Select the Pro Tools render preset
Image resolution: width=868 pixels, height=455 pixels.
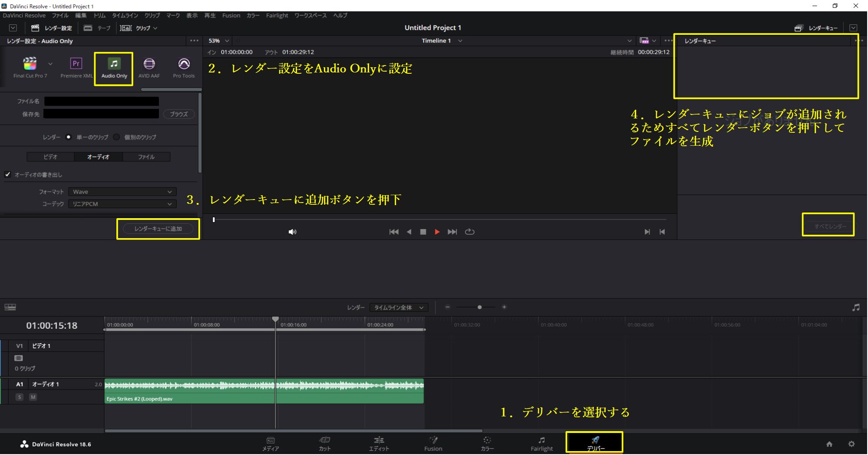tap(183, 65)
